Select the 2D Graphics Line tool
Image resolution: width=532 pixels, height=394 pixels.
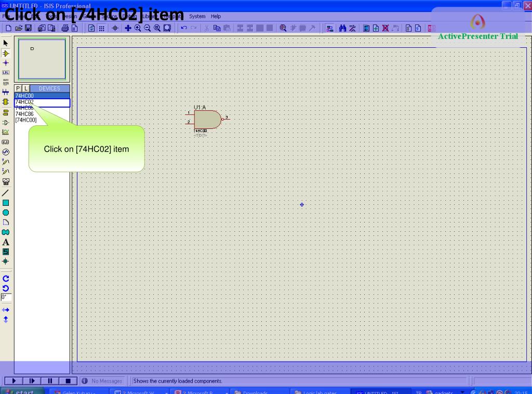point(5,193)
